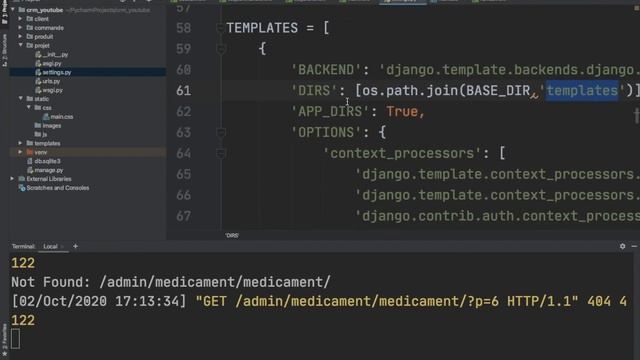640x360 pixels.
Task: Click the 'DIRS' key on line 61
Action: pyautogui.click(x=314, y=91)
